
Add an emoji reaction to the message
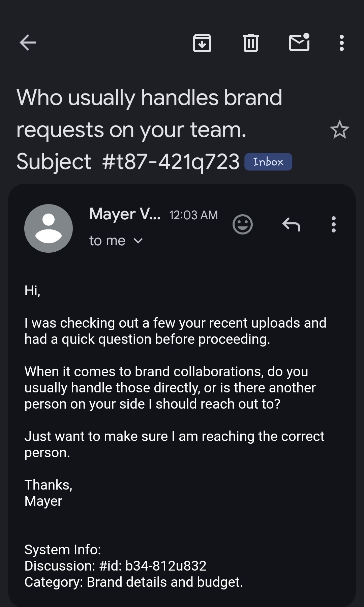point(243,224)
